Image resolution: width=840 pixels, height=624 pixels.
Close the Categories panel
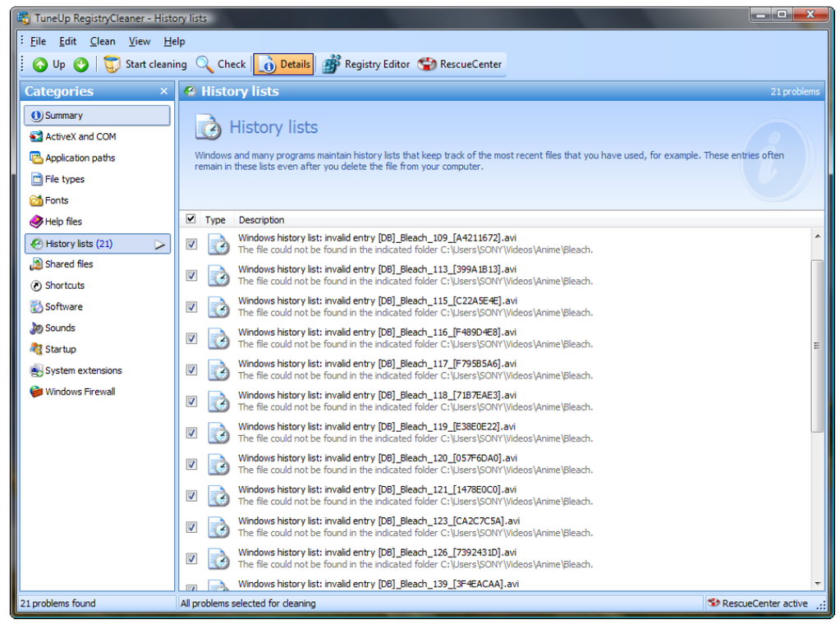tap(164, 92)
